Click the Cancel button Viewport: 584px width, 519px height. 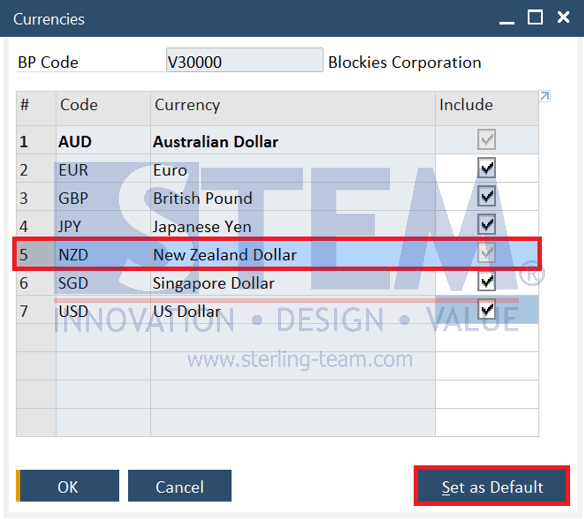pos(180,486)
